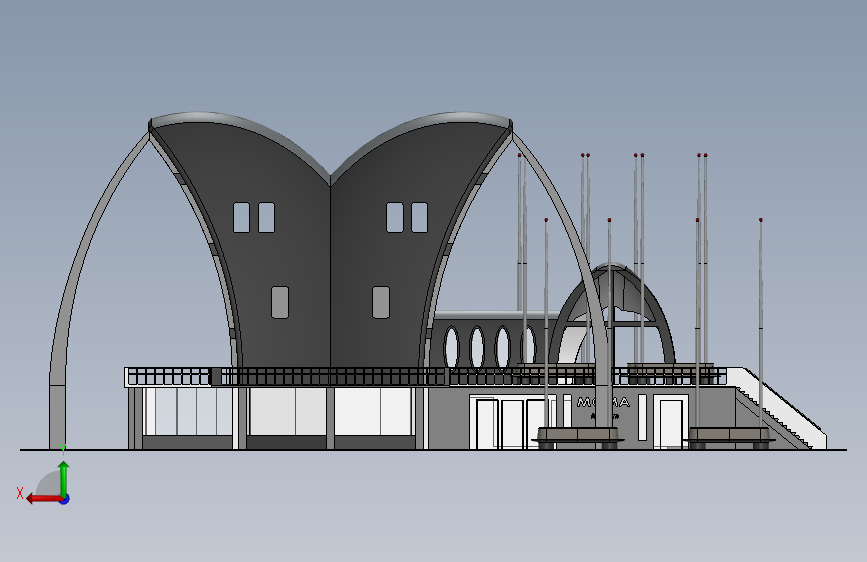Select the leftmost oval window on the wall
The image size is (867, 562).
[x=451, y=347]
